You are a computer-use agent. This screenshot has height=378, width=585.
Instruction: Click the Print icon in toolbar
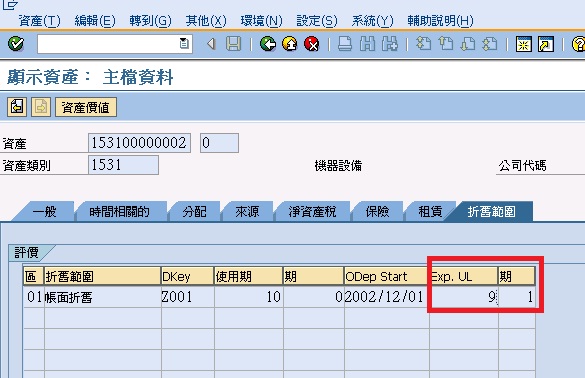pos(345,44)
